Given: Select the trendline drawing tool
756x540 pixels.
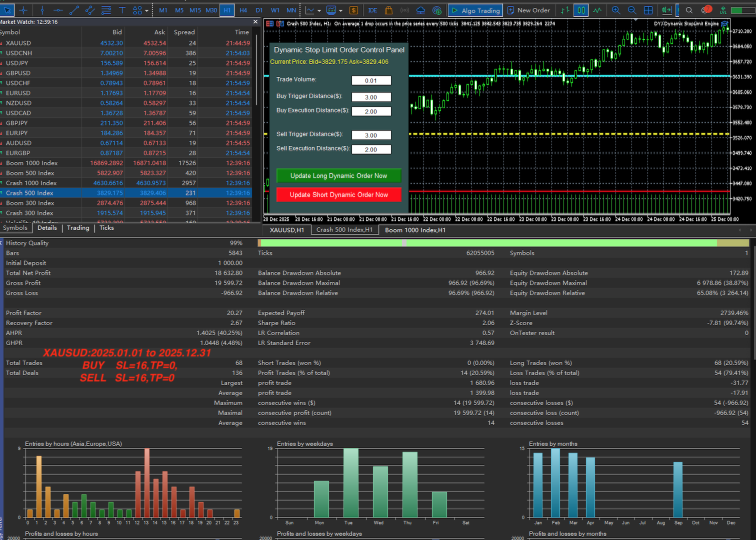Looking at the screenshot, I should pos(74,10).
